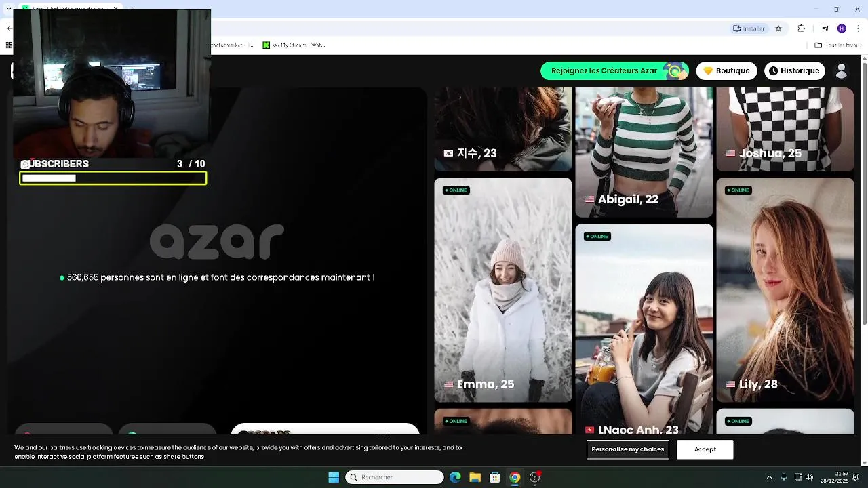The height and width of the screenshot is (488, 868).
Task: Open the Tous les favoris bookmarks folder
Action: tap(837, 45)
